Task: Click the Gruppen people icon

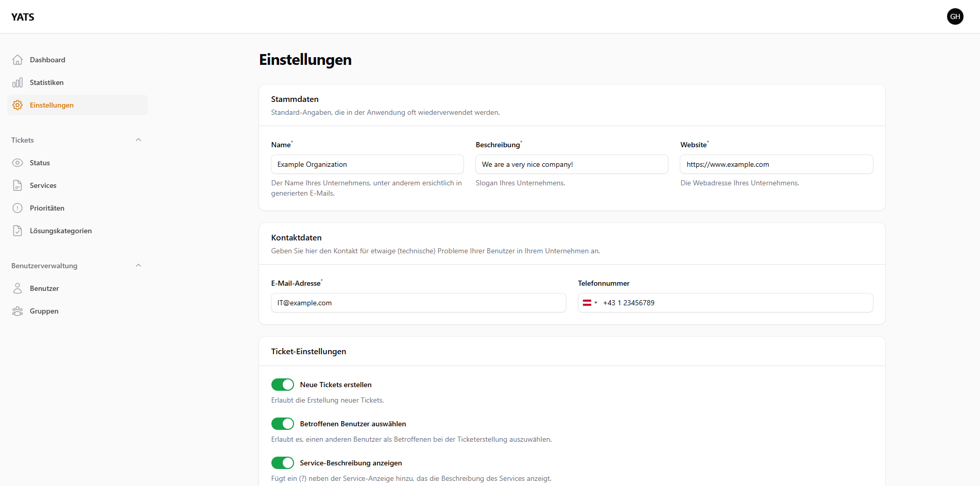Action: tap(18, 311)
